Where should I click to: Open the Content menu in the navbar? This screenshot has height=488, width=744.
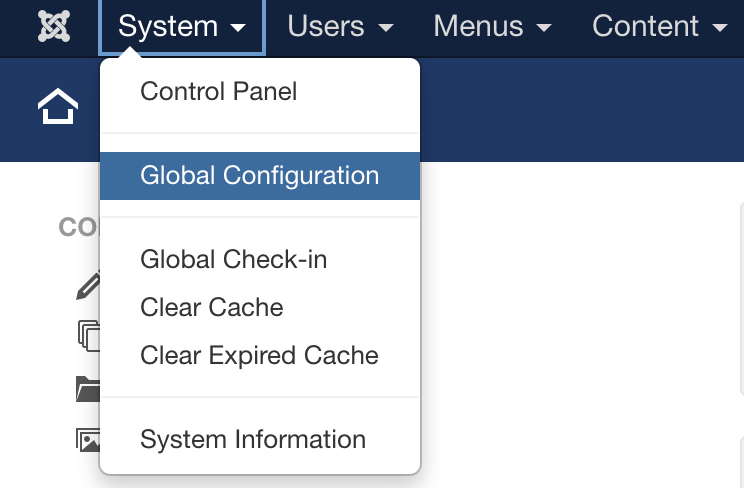tap(660, 27)
